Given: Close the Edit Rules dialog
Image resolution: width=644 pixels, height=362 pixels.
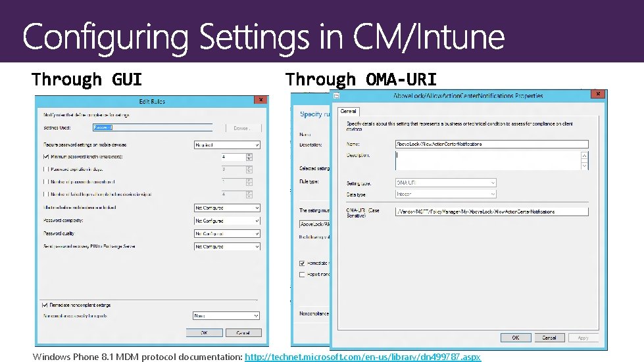Looking at the screenshot, I should (x=260, y=100).
